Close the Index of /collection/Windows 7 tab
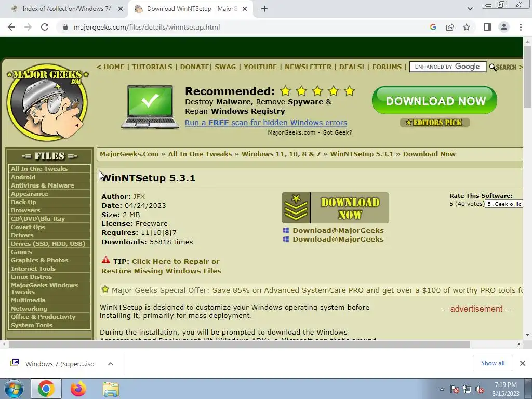The height and width of the screenshot is (399, 532). coord(121,9)
